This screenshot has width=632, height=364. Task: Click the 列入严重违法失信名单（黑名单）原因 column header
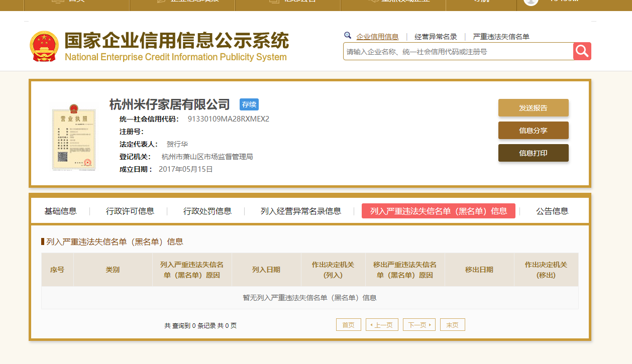(x=192, y=270)
